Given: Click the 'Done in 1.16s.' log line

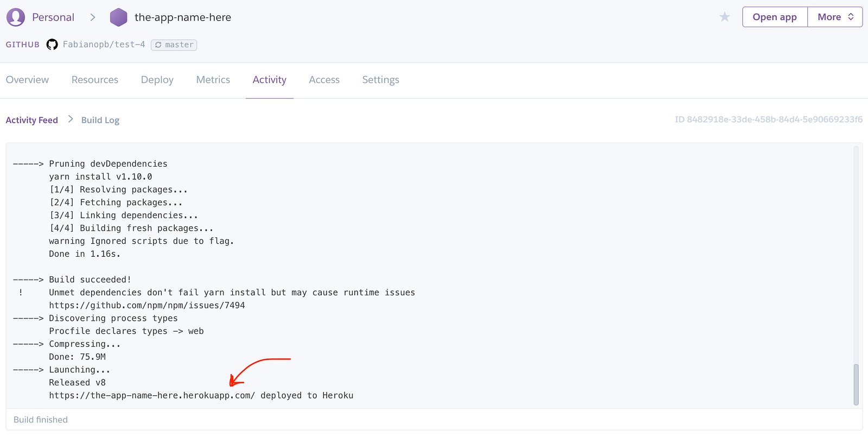Looking at the screenshot, I should [85, 254].
